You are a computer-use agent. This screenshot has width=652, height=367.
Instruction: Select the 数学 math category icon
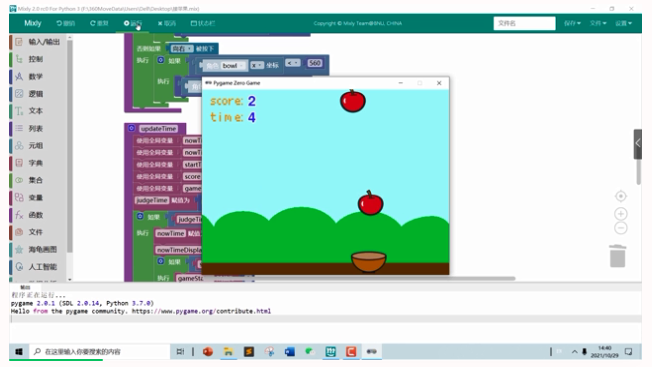19,76
